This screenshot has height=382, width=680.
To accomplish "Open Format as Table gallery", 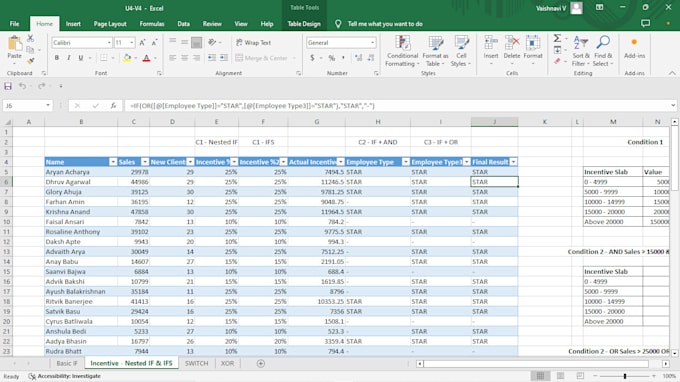I will [x=435, y=51].
